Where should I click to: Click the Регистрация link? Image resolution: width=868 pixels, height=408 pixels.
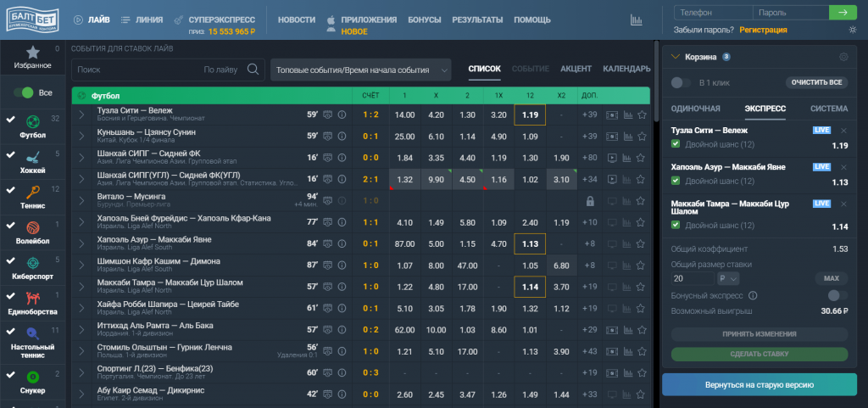pyautogui.click(x=763, y=30)
